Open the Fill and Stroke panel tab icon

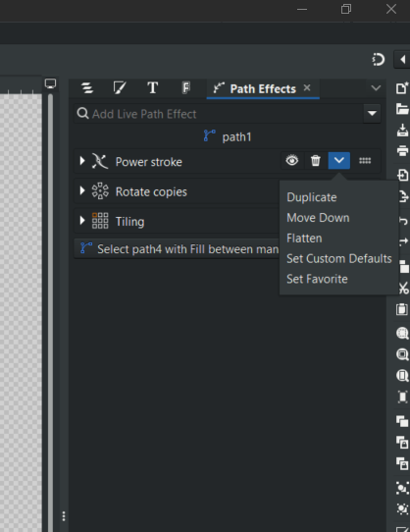point(120,88)
